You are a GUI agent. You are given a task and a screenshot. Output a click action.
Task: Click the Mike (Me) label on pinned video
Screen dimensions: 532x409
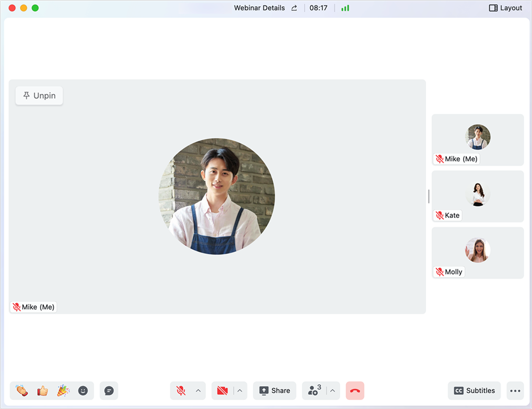34,307
